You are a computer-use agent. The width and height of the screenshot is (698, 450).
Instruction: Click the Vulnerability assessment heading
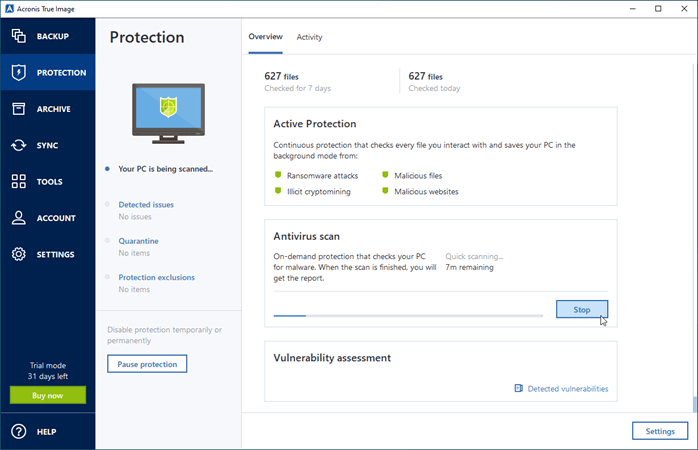click(332, 358)
